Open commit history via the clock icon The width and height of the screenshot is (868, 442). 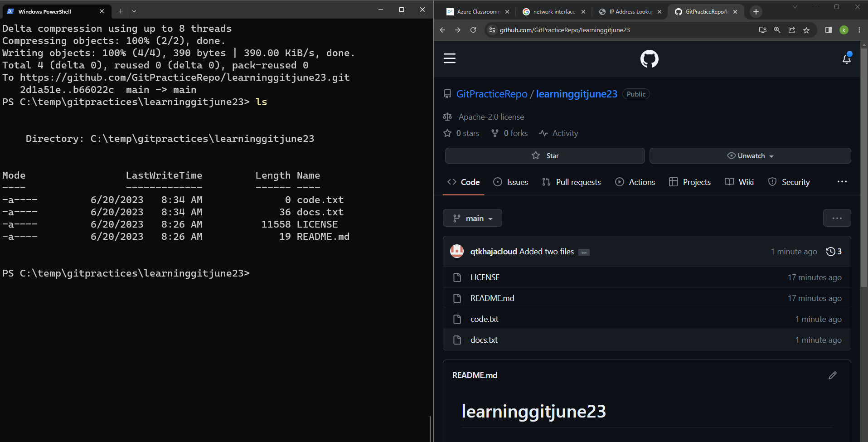pos(830,252)
